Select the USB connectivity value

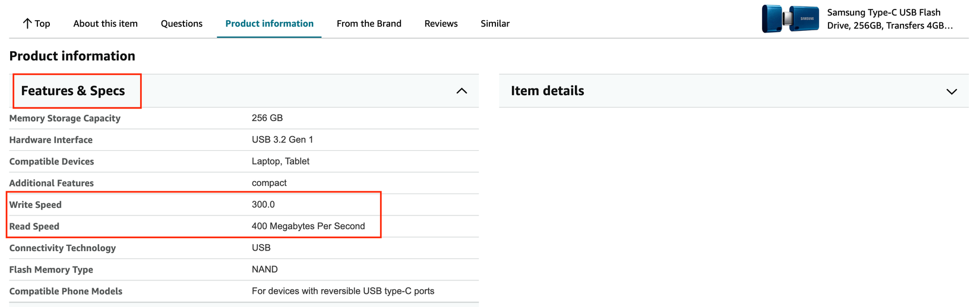261,248
